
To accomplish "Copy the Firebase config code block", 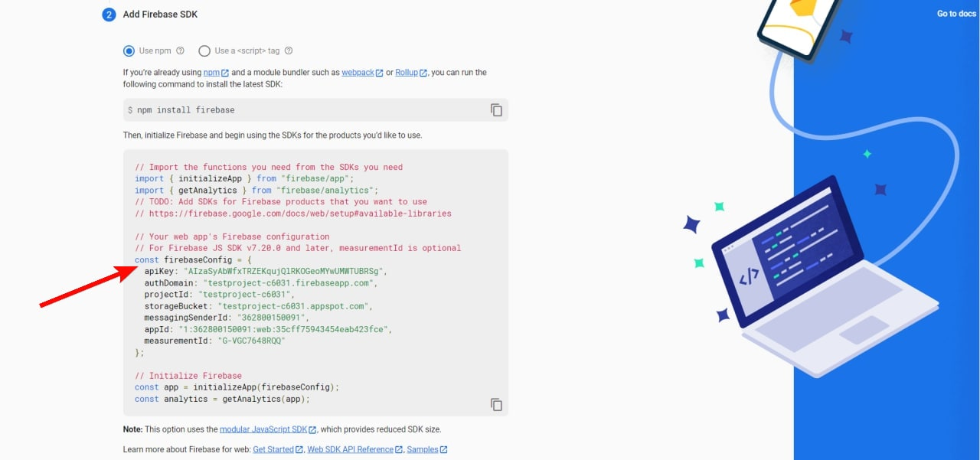I will point(496,404).
